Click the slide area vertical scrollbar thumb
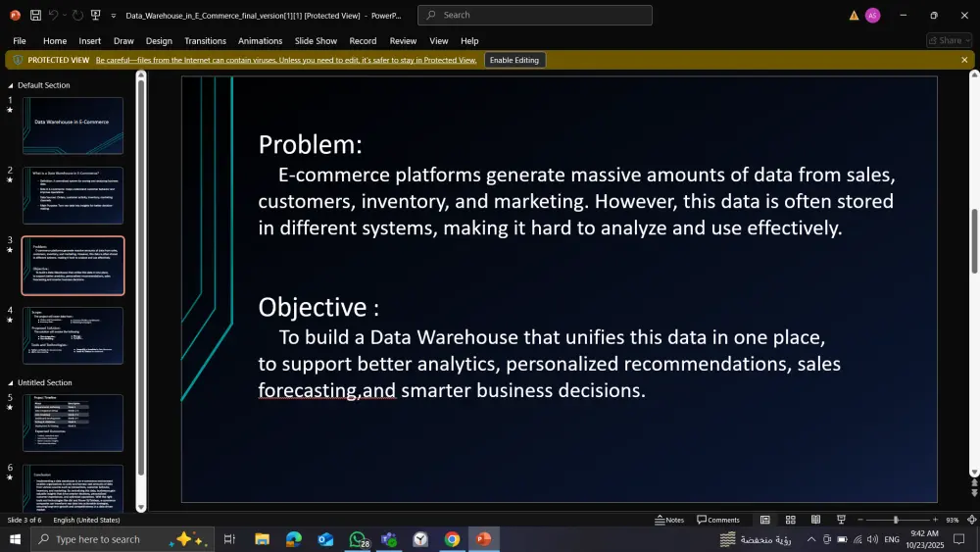980x552 pixels. tap(974, 241)
